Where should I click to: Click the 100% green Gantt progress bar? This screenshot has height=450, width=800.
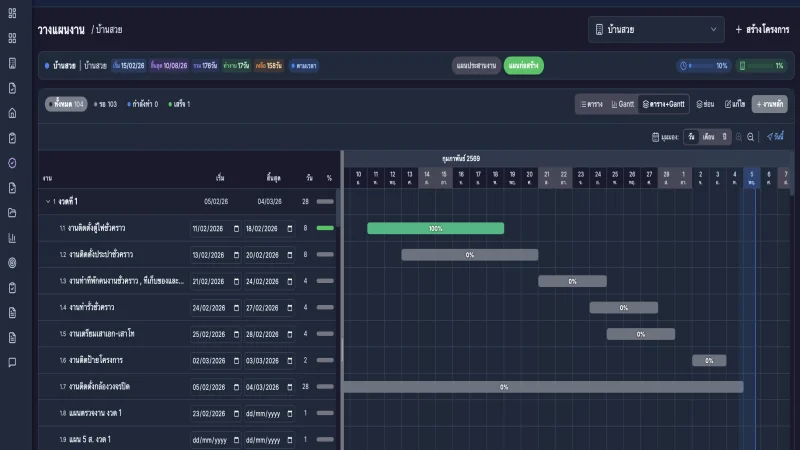tap(435, 228)
